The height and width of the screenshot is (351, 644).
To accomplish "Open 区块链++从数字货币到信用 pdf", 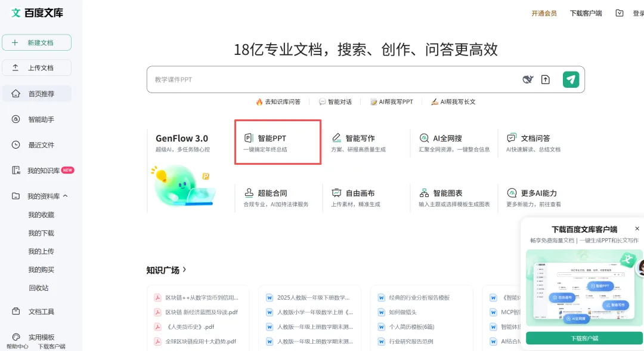I will click(202, 297).
